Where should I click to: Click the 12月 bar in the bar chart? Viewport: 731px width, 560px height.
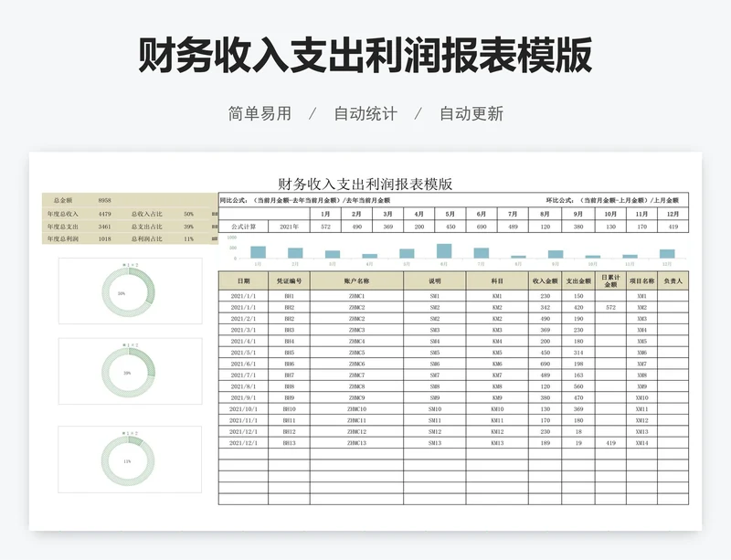(x=667, y=254)
